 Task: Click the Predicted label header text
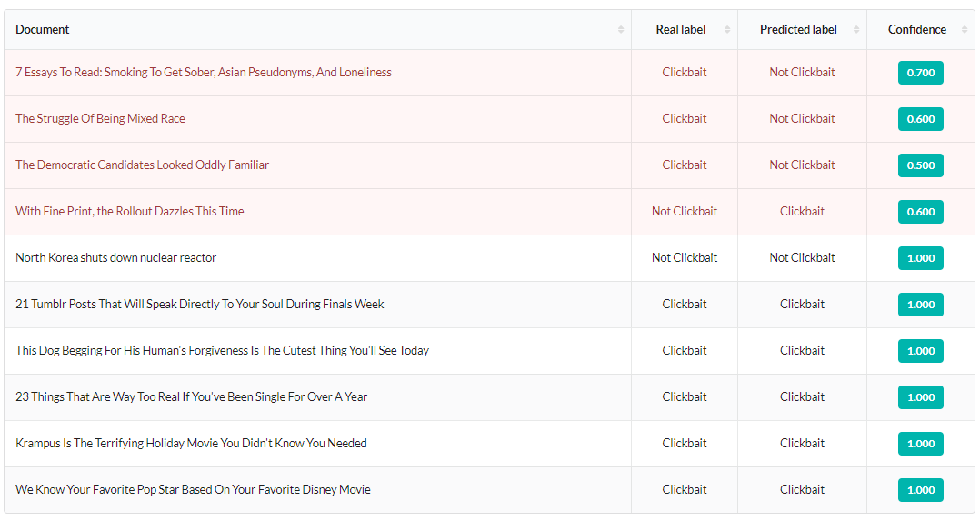pyautogui.click(x=798, y=29)
